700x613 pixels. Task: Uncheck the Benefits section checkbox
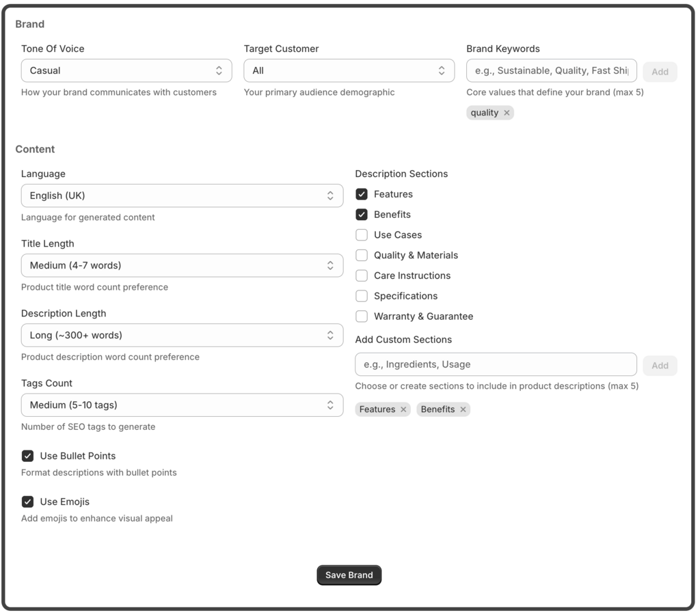[x=362, y=215]
